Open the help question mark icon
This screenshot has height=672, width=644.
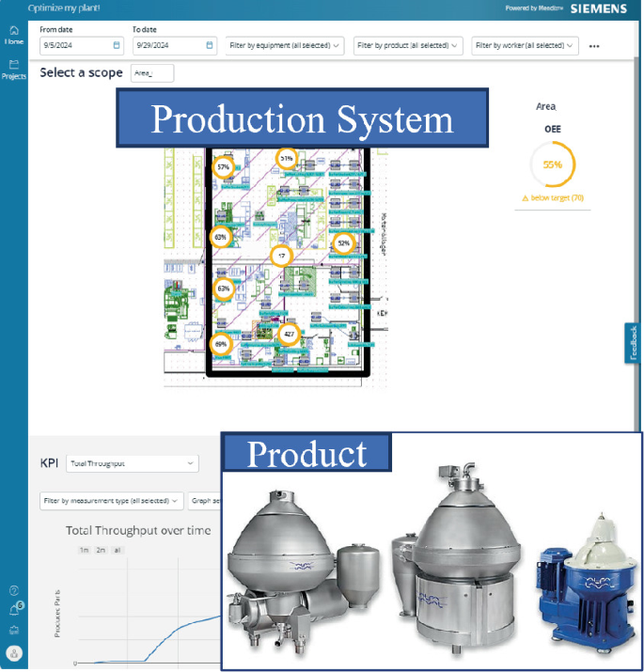tap(14, 590)
